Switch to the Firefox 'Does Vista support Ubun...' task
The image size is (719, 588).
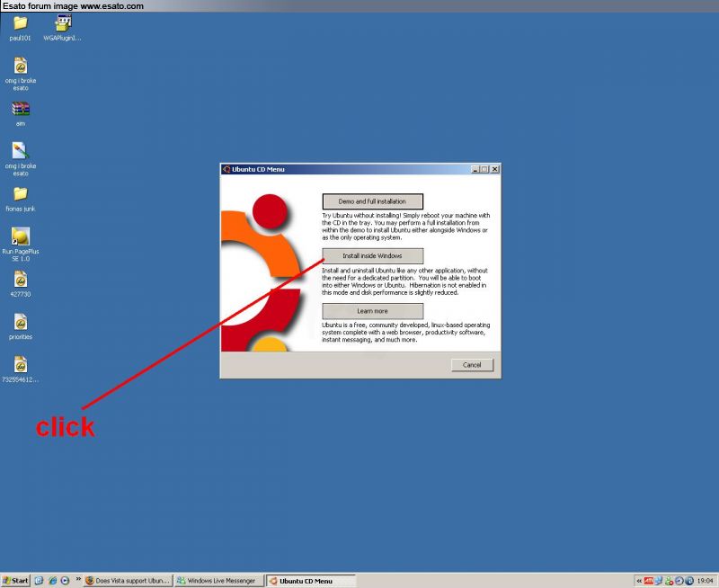(x=129, y=581)
